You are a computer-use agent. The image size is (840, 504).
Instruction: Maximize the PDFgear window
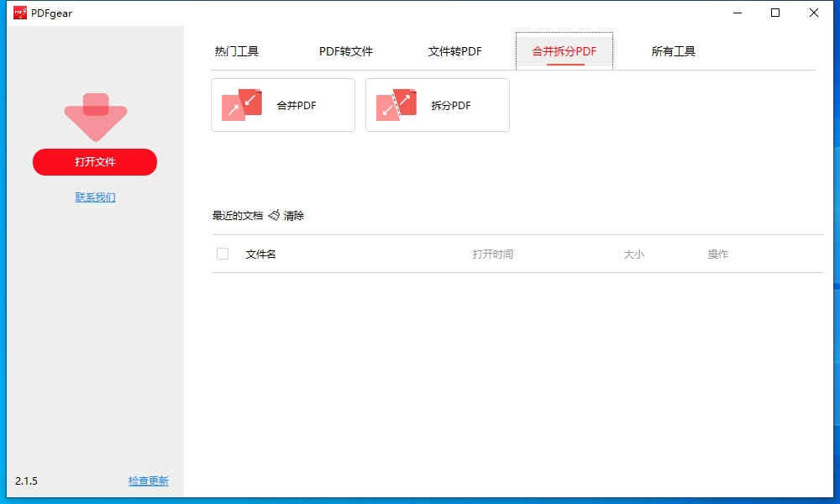775,13
